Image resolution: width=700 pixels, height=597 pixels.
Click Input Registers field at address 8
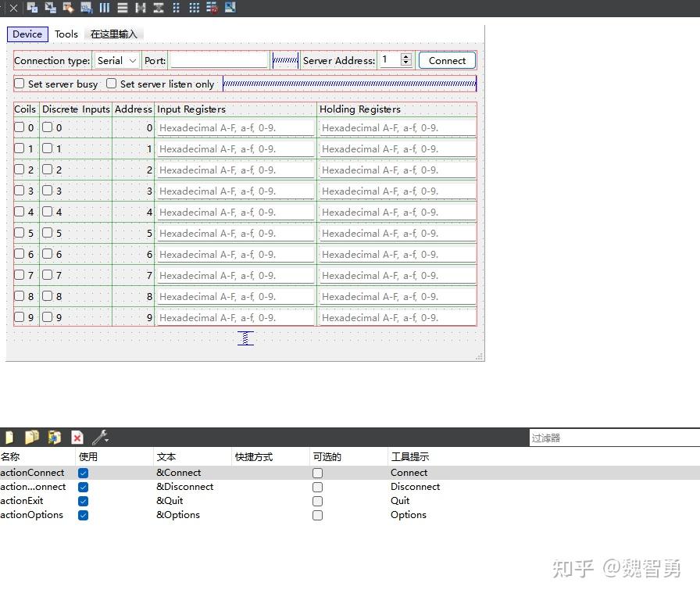(235, 297)
